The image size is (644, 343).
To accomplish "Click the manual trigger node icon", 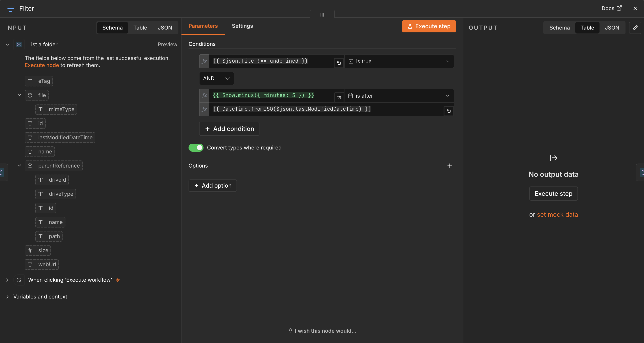I will pos(19,280).
